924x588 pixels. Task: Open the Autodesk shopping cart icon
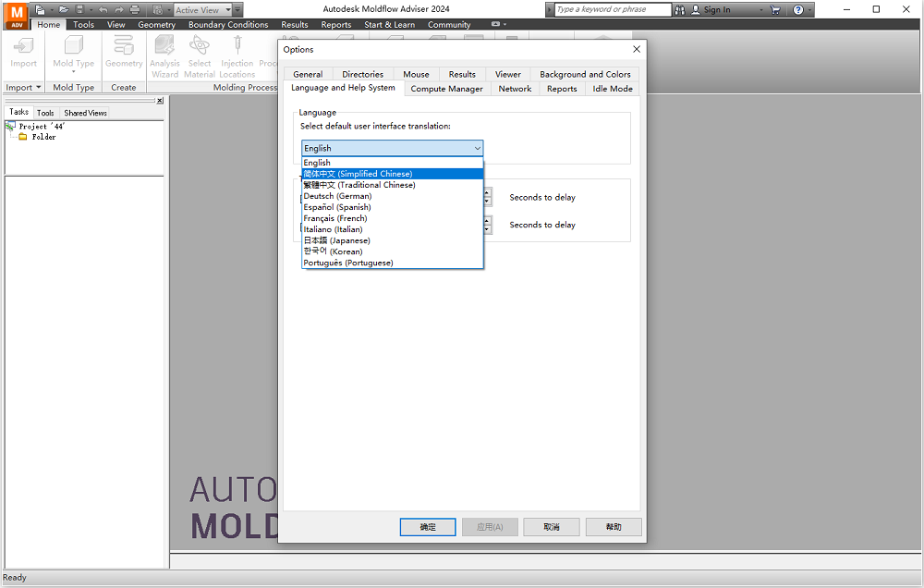click(775, 9)
